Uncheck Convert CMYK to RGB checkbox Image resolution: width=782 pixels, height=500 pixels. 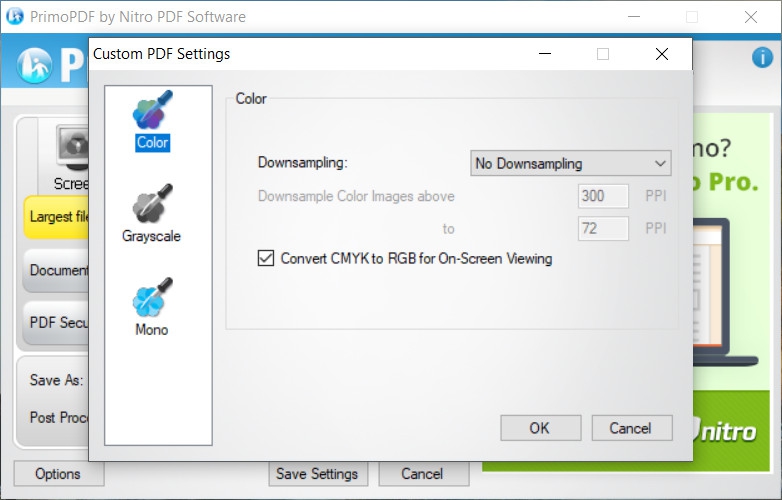(266, 259)
